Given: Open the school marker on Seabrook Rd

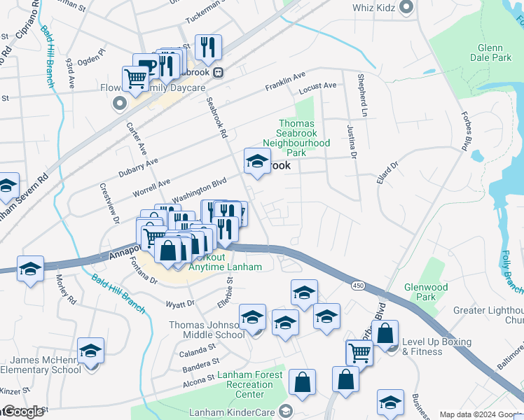Looking at the screenshot, I should (x=257, y=162).
